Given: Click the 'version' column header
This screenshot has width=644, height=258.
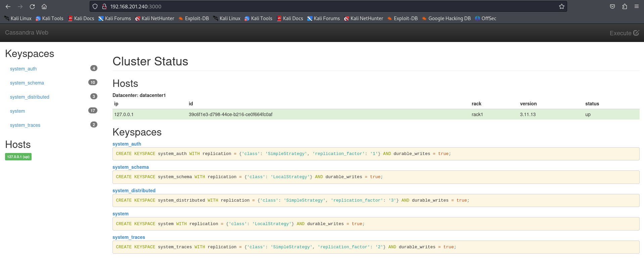Looking at the screenshot, I should click(x=528, y=104).
